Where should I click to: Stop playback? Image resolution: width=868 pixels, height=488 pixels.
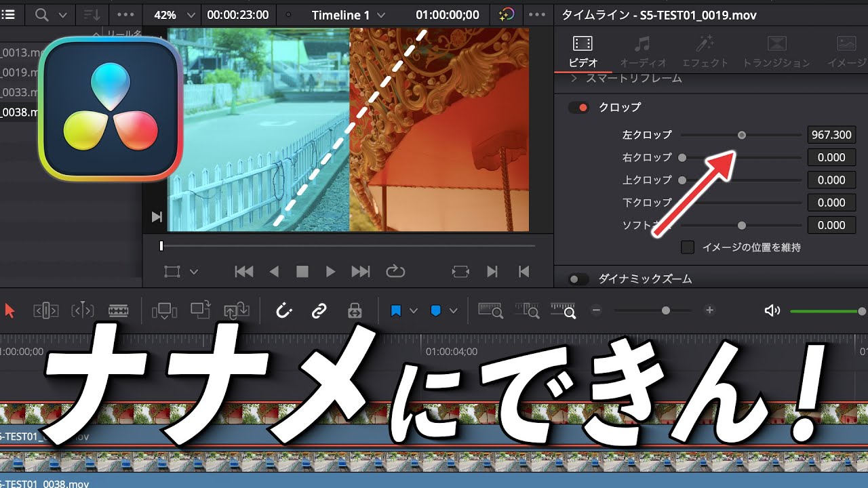coord(302,272)
